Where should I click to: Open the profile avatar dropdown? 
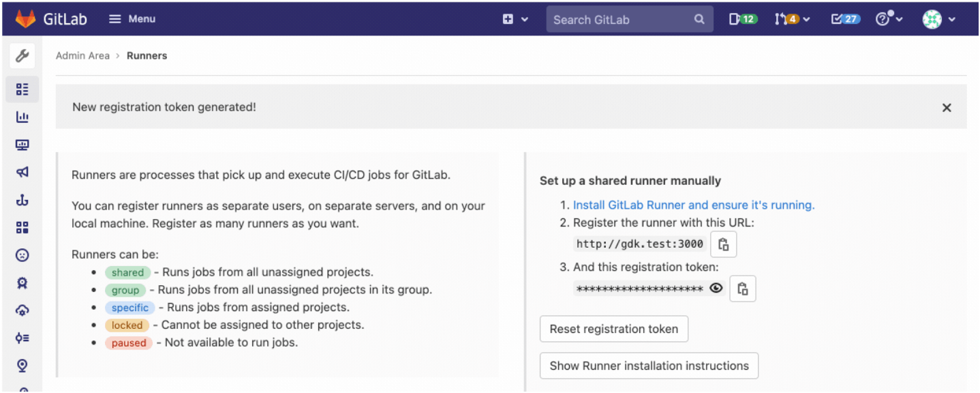[x=938, y=18]
